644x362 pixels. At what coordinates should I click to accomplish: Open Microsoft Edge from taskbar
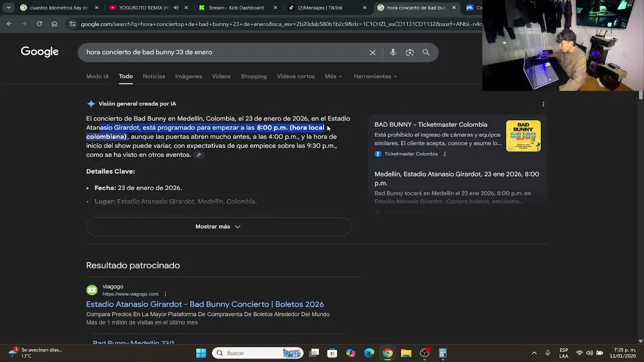369,353
